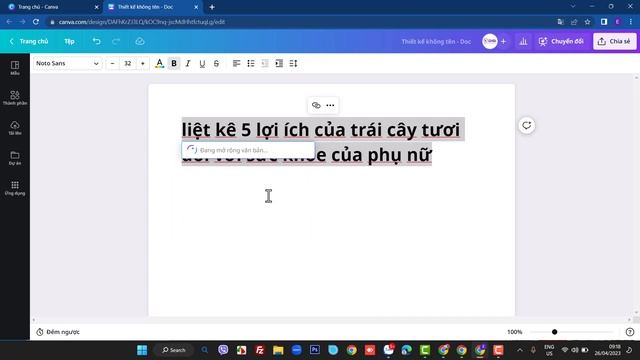Toggle bold formatting
The image size is (640, 360).
(174, 63)
